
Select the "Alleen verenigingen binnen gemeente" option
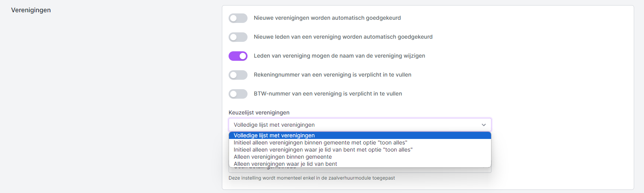tap(283, 157)
